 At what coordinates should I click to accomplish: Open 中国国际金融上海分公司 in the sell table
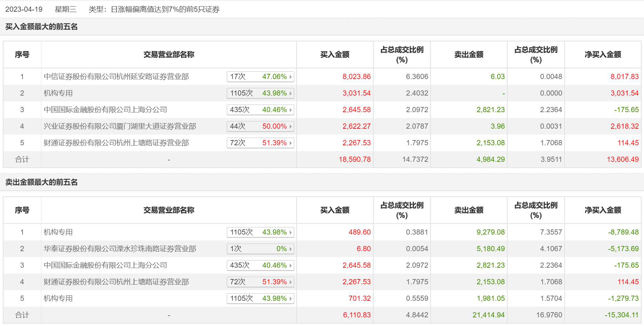pyautogui.click(x=105, y=265)
